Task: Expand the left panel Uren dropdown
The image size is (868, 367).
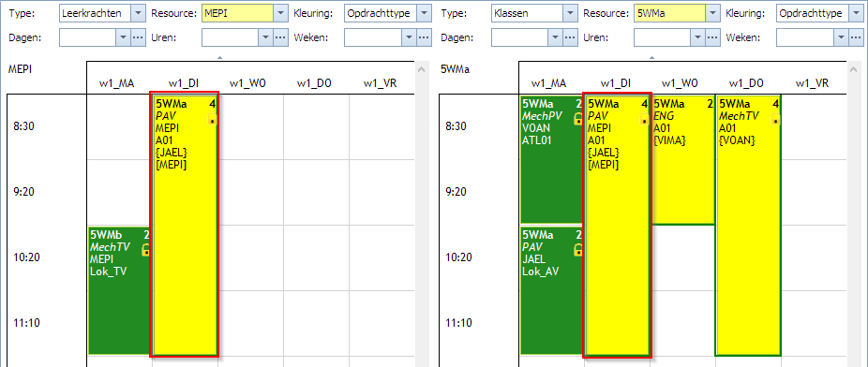Action: pos(265,37)
